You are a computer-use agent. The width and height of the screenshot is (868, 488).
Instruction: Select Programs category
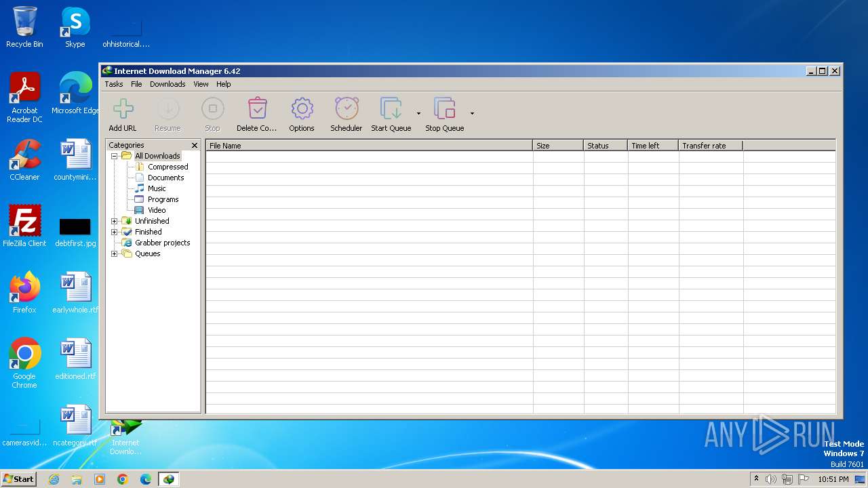(x=163, y=199)
